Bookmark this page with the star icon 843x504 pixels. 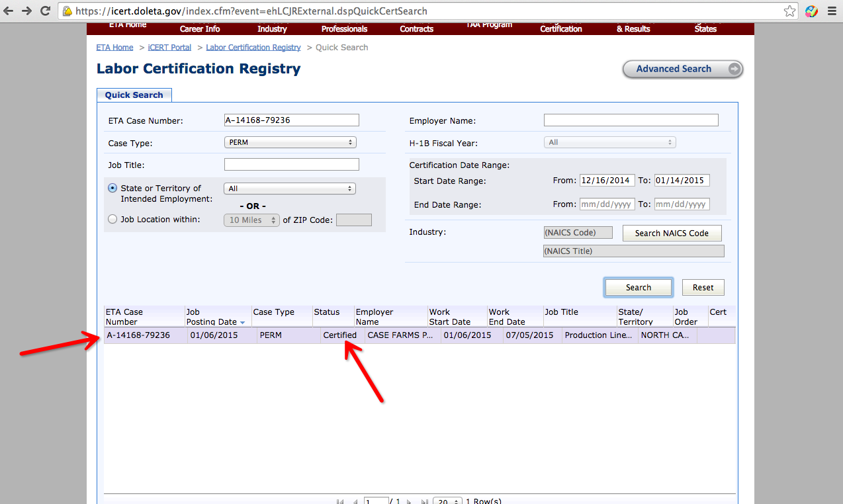[x=789, y=11]
